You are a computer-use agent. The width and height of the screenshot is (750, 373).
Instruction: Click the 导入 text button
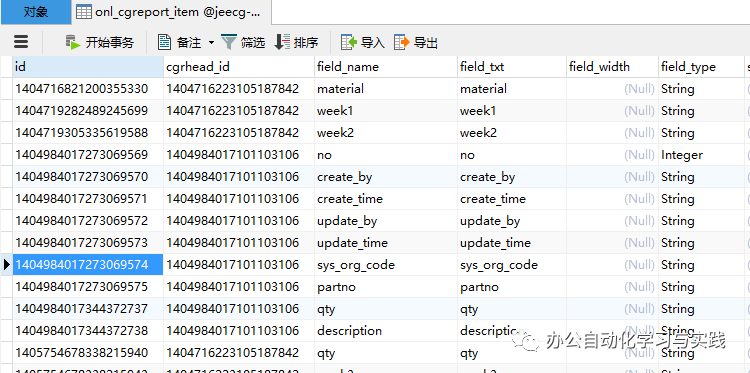(x=373, y=43)
